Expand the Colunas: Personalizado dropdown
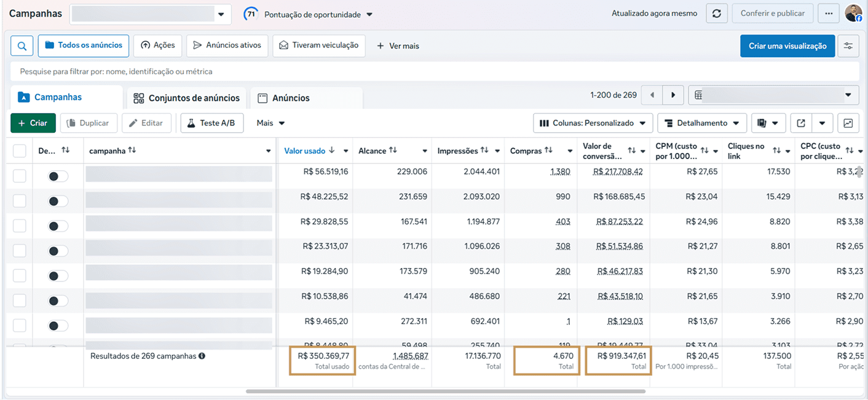Screen dimensions: 868x400 pos(593,123)
